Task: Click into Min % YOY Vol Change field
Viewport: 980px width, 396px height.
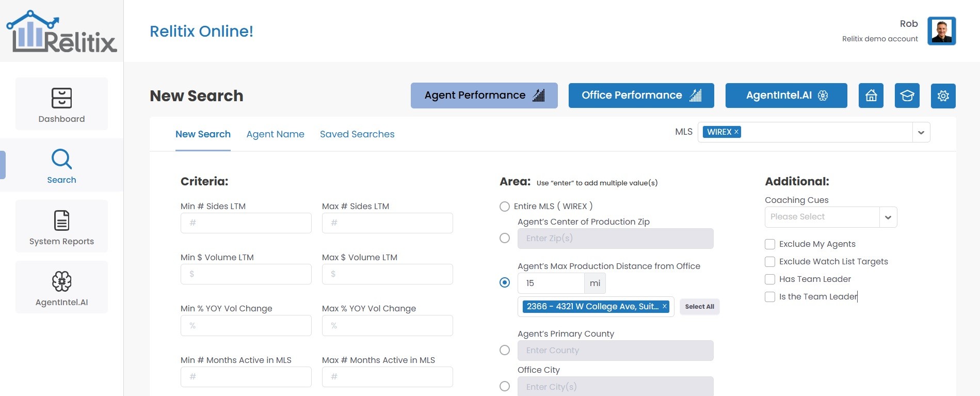Action: [246, 326]
